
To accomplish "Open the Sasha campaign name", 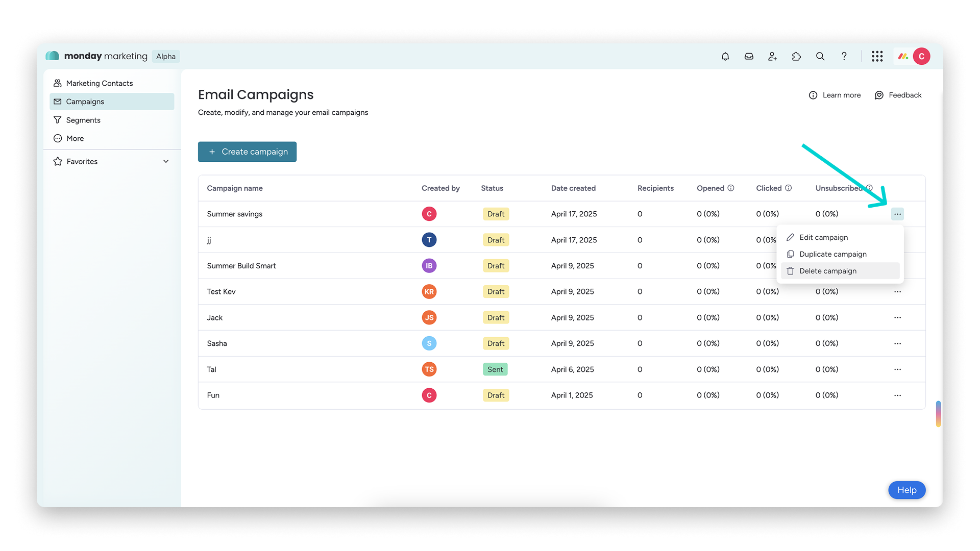I will coord(217,343).
